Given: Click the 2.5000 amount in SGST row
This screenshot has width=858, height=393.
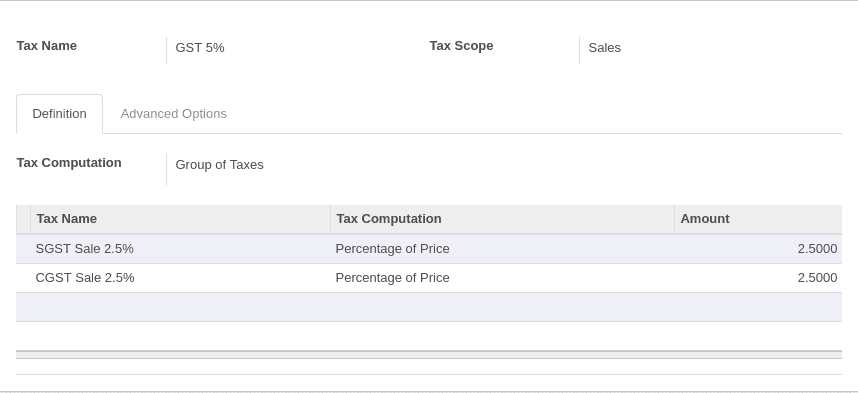Looking at the screenshot, I should point(817,249).
